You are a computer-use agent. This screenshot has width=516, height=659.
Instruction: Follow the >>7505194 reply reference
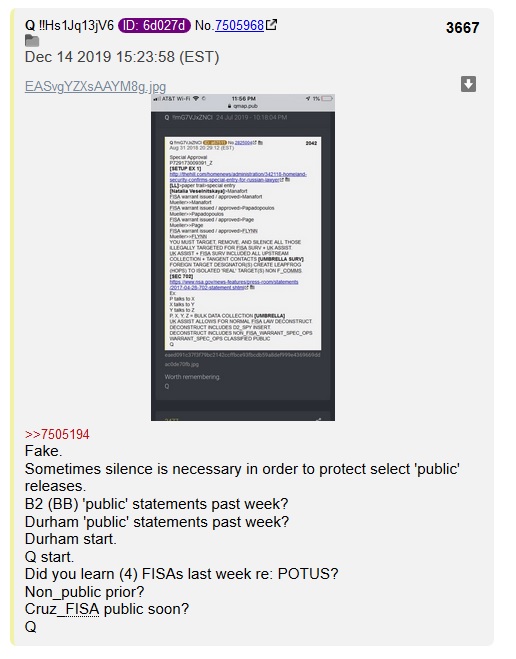pos(57,434)
